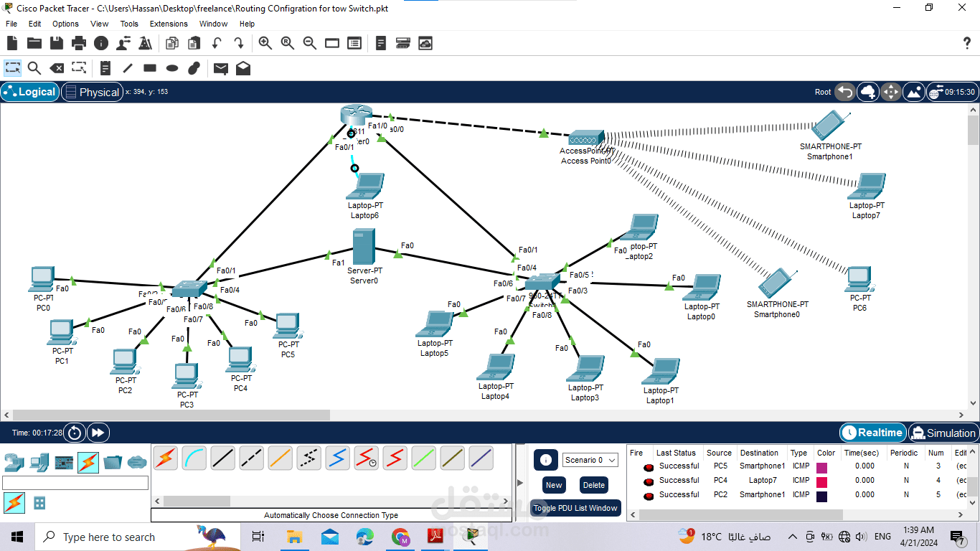Switch to Physical workspace view
Image resolution: width=980 pixels, height=551 pixels.
92,92
